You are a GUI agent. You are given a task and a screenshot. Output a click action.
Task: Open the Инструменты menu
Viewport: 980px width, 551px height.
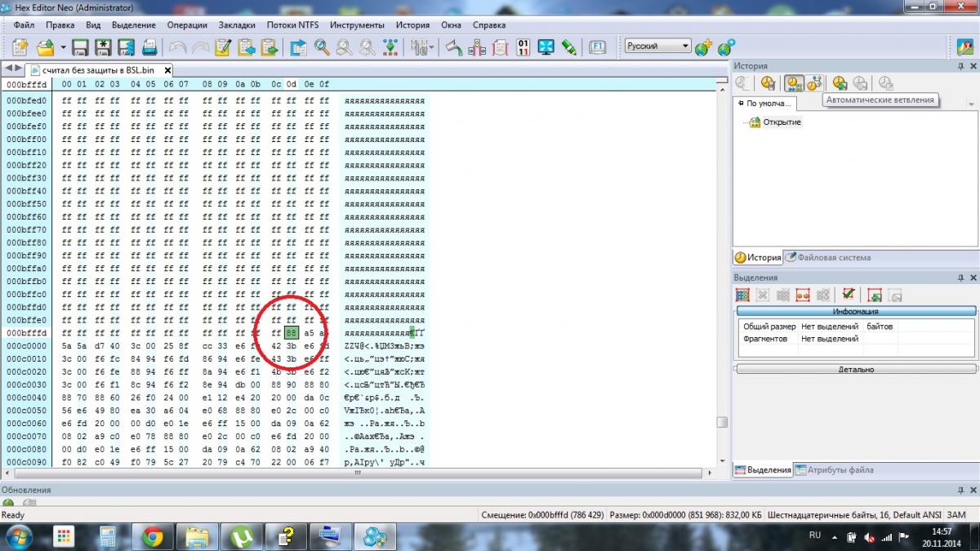pyautogui.click(x=358, y=24)
